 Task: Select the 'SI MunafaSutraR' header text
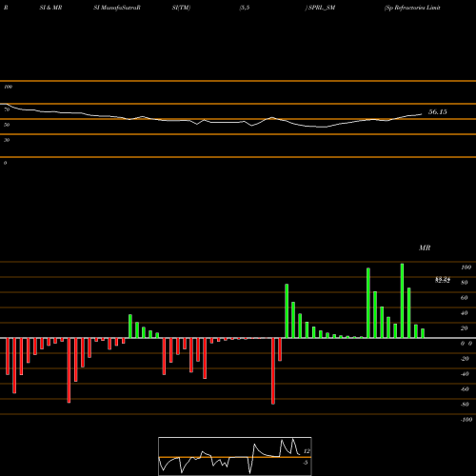click(117, 8)
